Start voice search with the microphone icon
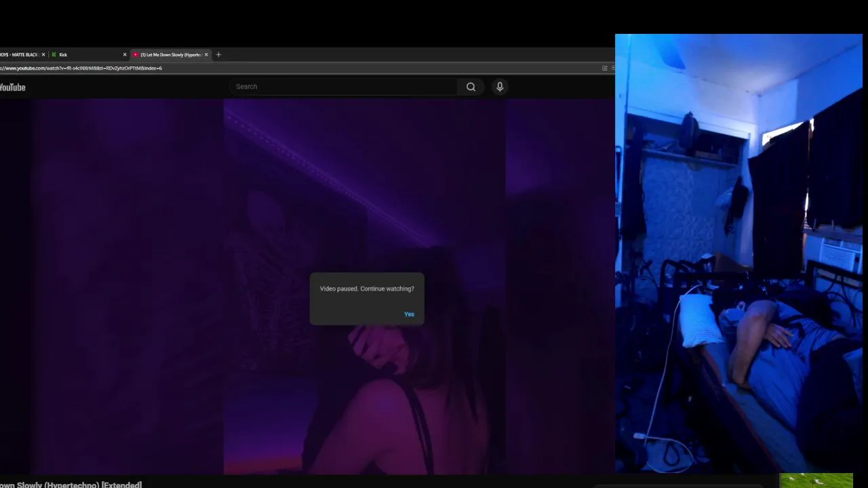 pos(500,87)
